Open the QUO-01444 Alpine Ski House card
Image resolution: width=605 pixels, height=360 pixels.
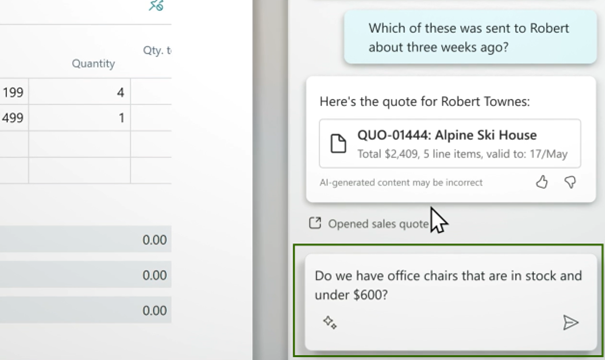(450, 144)
